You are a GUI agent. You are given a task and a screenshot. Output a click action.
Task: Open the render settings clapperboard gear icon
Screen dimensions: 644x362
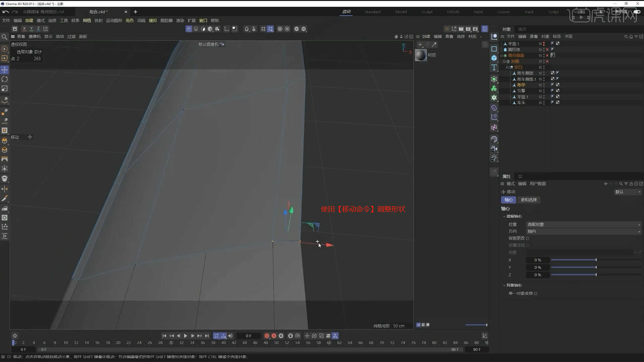(475, 29)
